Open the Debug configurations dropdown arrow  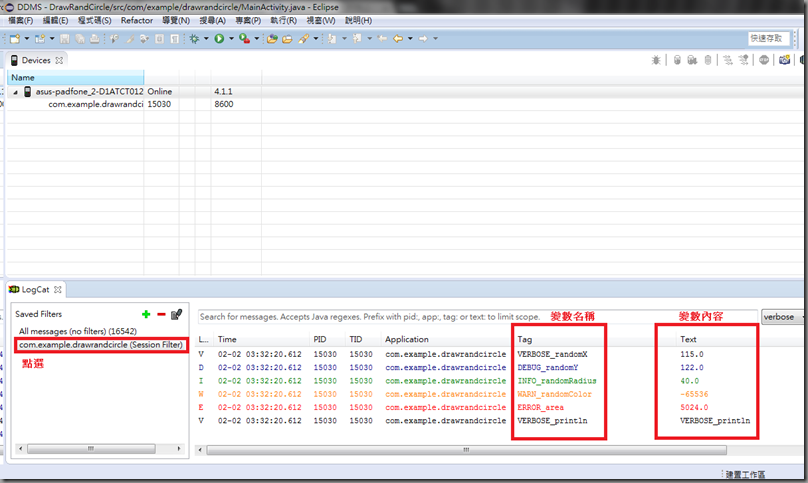(206, 39)
